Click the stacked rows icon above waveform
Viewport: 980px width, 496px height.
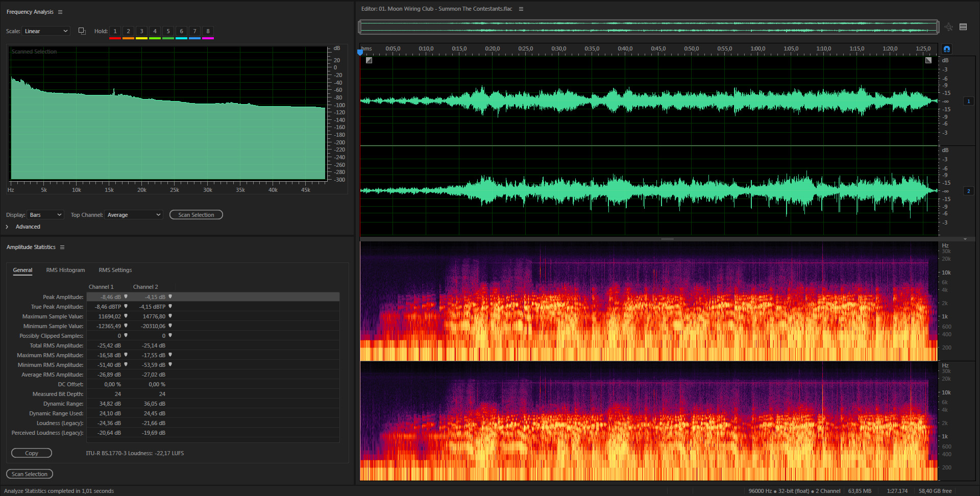pos(963,27)
